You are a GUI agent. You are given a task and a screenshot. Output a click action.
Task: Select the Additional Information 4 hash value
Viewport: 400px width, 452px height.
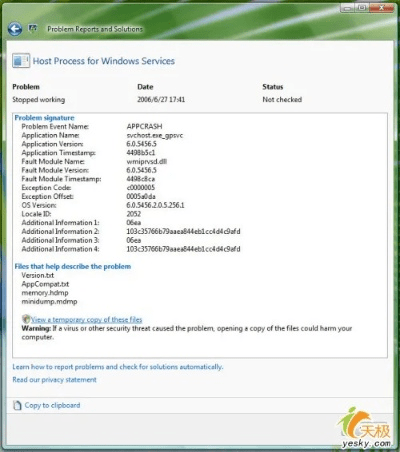pos(183,249)
